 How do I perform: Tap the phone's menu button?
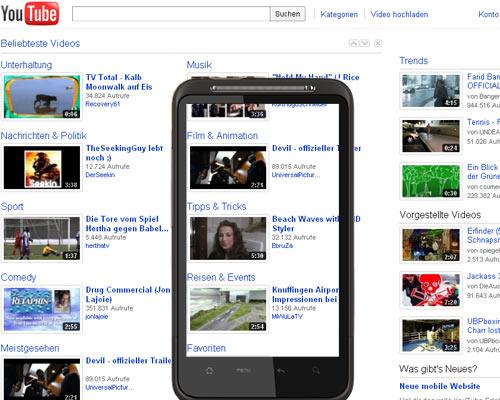243,370
